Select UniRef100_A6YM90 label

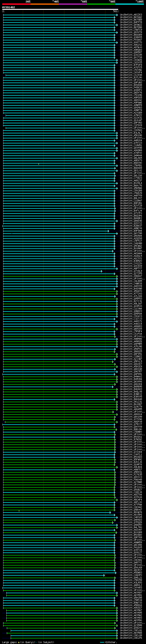click(131, 620)
